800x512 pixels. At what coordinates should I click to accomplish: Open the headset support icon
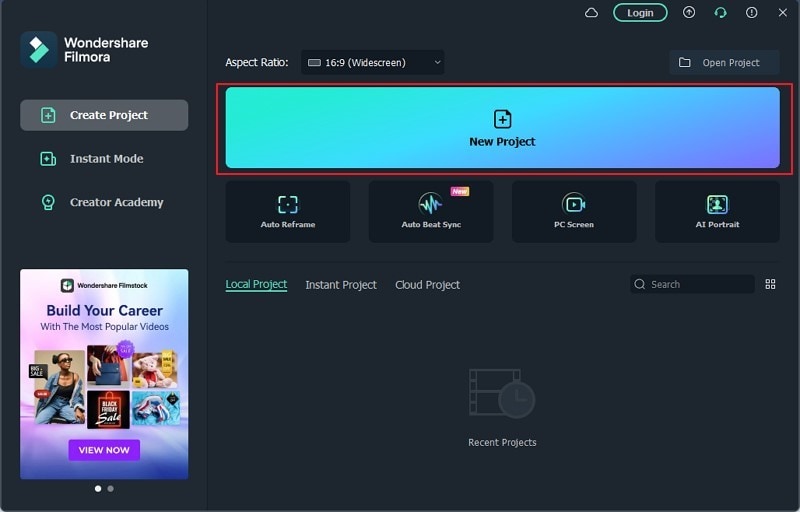(720, 13)
